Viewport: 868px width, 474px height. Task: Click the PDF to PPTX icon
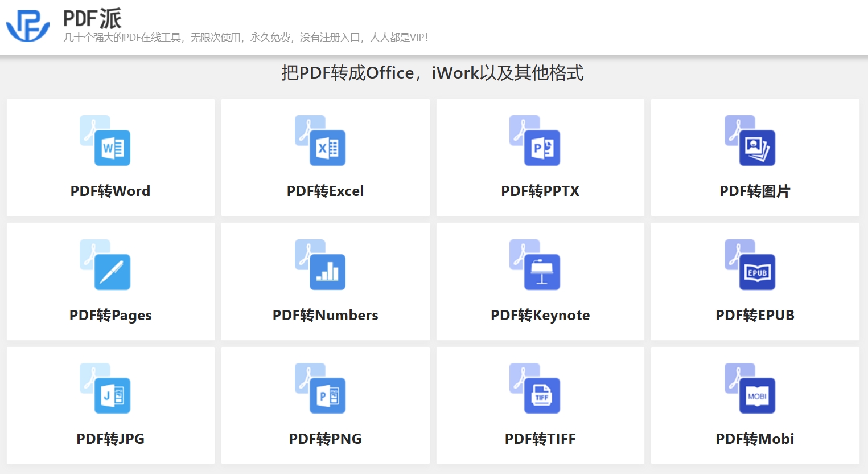[x=535, y=141]
